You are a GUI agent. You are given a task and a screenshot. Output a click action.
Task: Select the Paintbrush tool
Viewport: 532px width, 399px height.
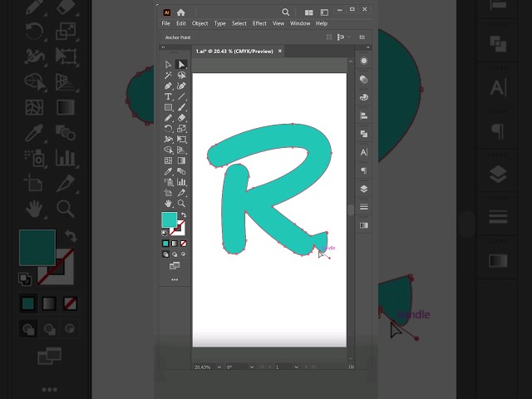tap(181, 107)
